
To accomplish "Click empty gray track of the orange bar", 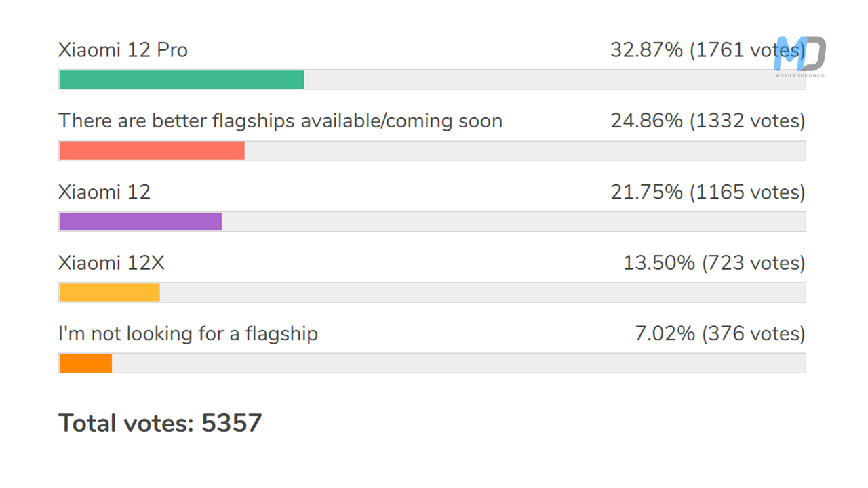I will [458, 363].
